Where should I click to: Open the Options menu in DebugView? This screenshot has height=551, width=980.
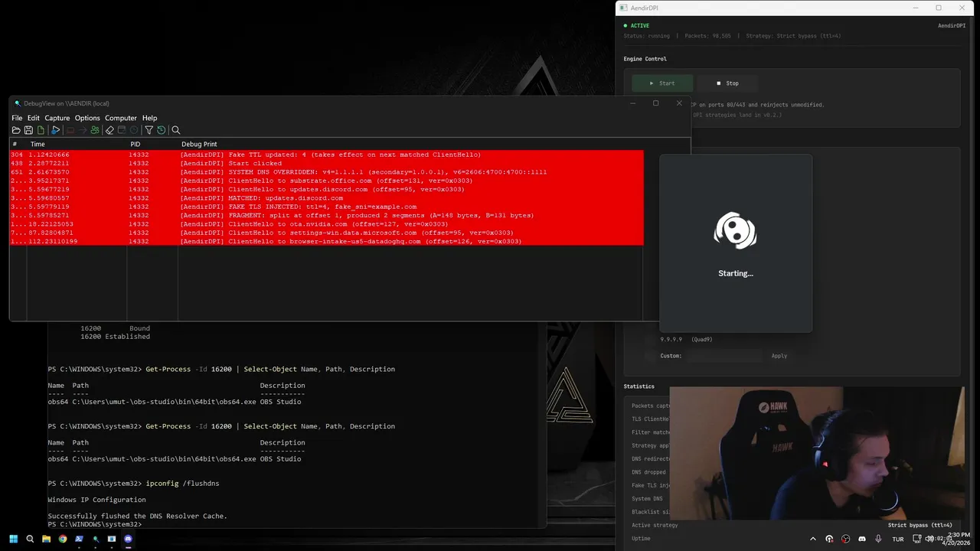(x=87, y=118)
